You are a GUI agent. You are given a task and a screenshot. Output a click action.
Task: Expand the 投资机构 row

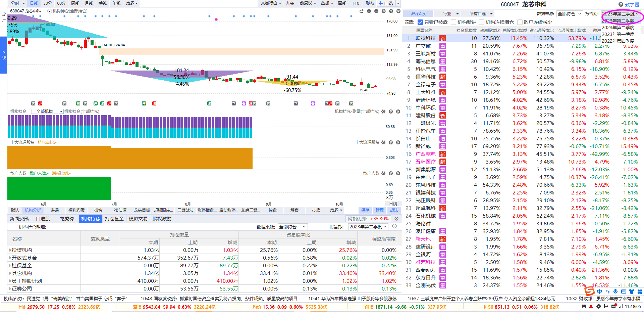click(10, 250)
